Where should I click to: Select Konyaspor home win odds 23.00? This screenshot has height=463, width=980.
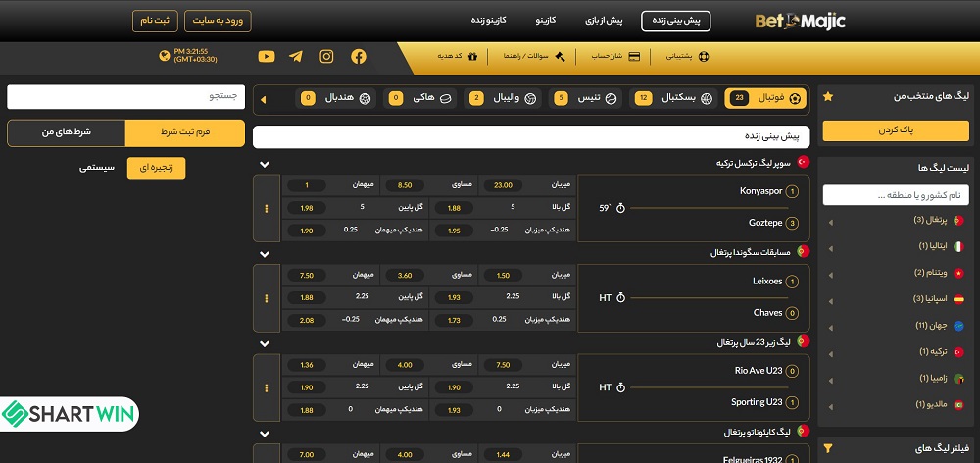(x=504, y=185)
